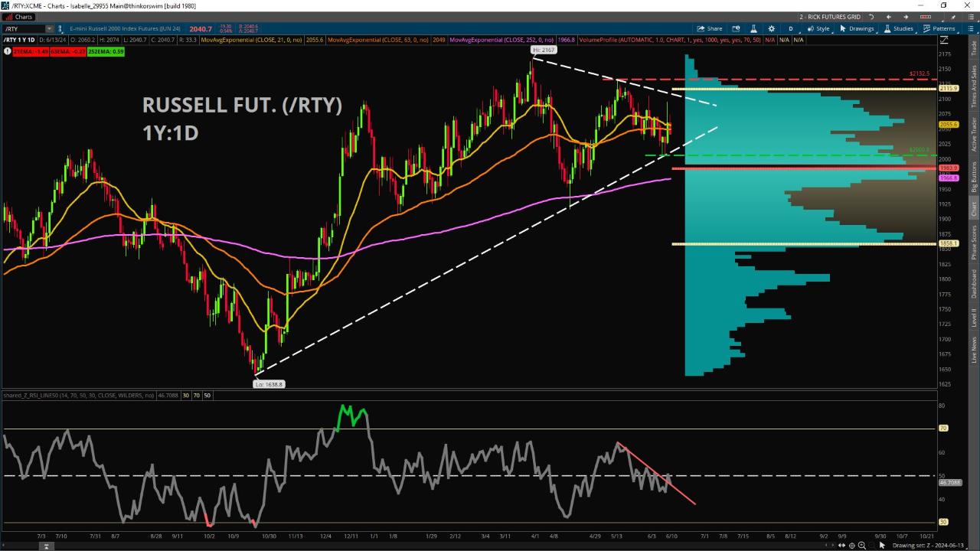Go to next grid with right arrow
The height and width of the screenshot is (551, 980).
coord(906,17)
